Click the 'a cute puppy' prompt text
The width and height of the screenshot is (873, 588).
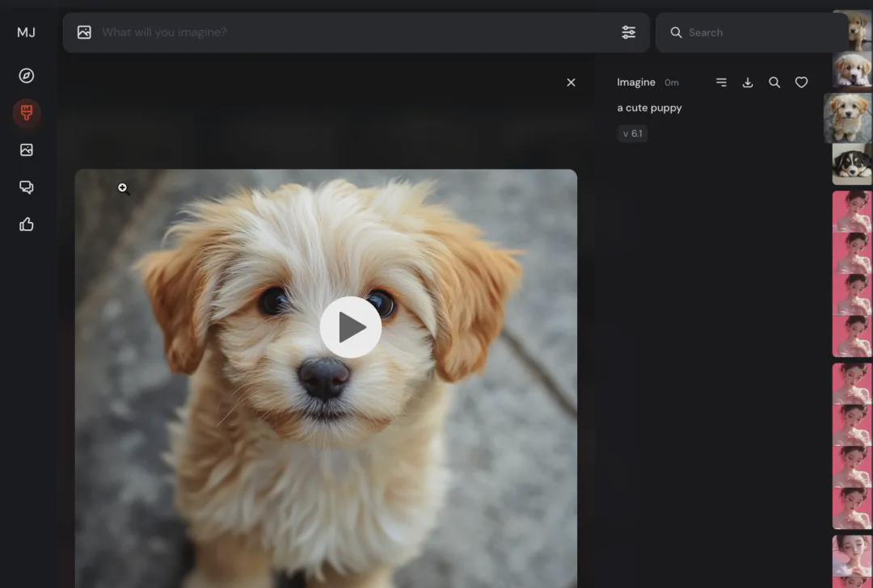[649, 108]
